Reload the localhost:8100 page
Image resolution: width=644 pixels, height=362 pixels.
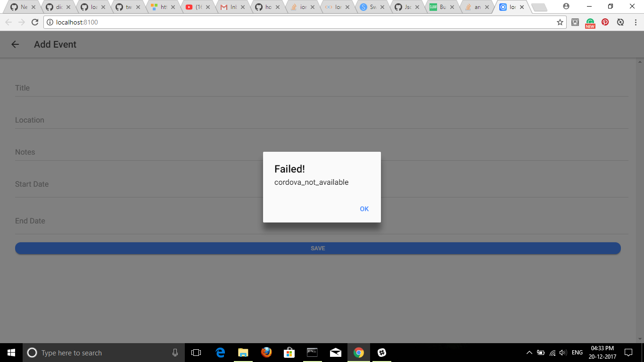click(34, 22)
